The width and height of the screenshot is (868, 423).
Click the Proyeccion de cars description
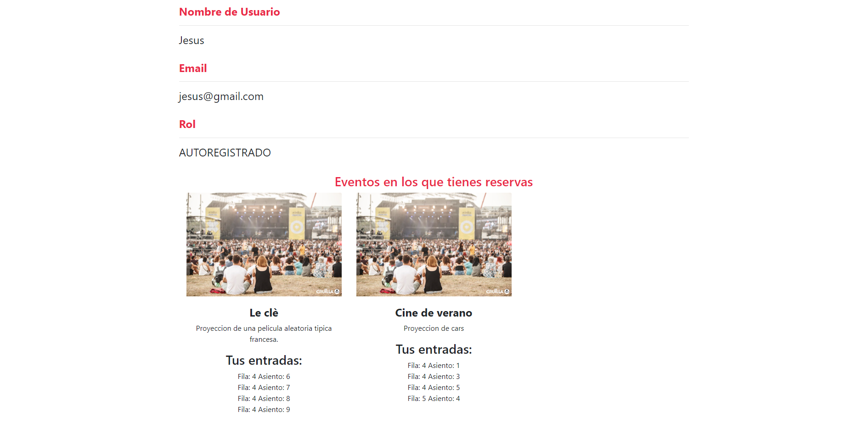[434, 328]
